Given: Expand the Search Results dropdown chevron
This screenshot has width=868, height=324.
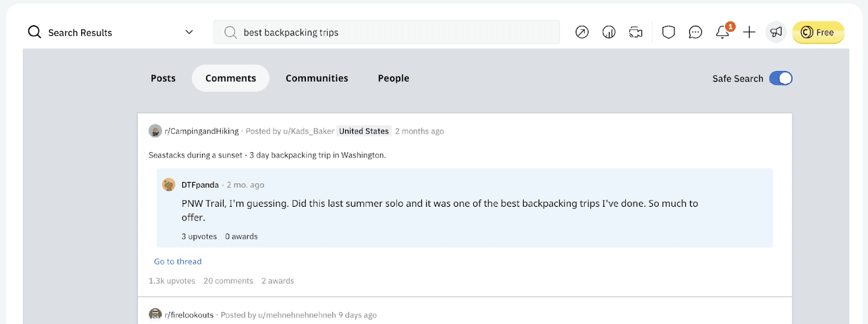Looking at the screenshot, I should coord(189,32).
